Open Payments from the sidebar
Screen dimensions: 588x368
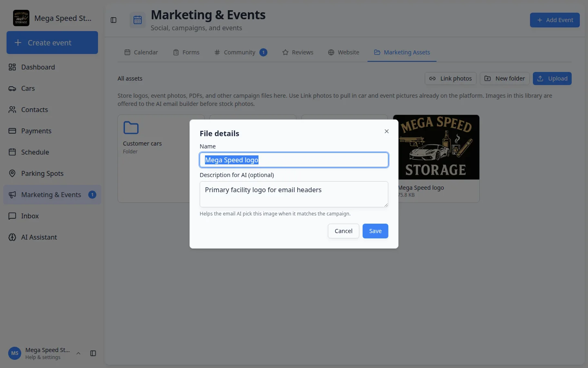click(52, 131)
